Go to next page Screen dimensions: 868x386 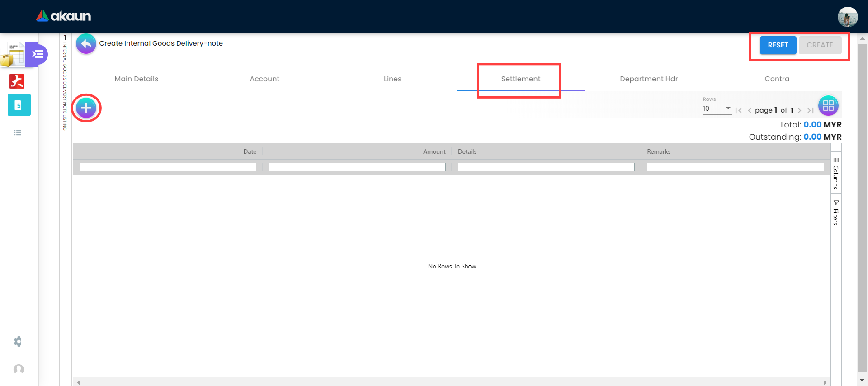pos(799,110)
